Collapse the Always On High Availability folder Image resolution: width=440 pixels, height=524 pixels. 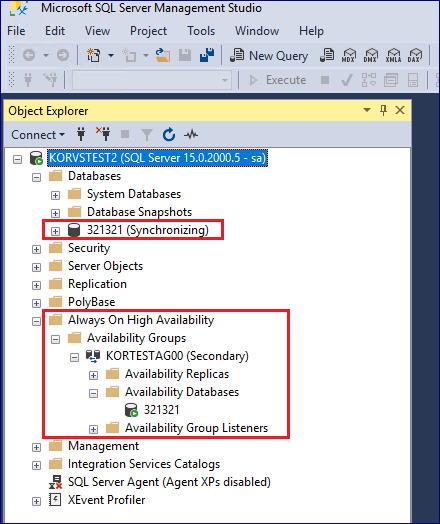click(x=36, y=322)
